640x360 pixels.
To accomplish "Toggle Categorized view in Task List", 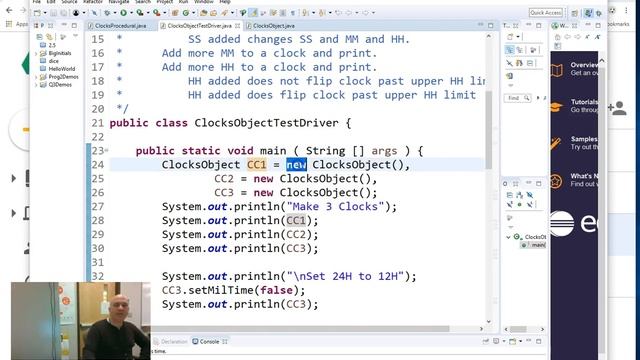I will 510,50.
